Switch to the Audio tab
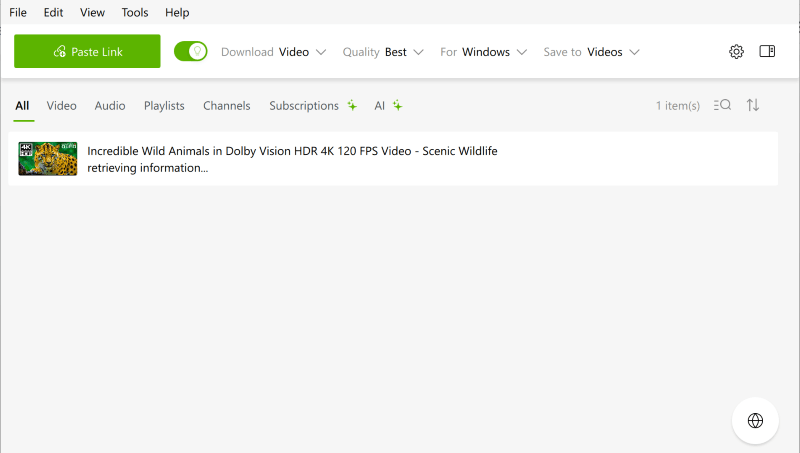This screenshot has width=800, height=453. (x=110, y=106)
